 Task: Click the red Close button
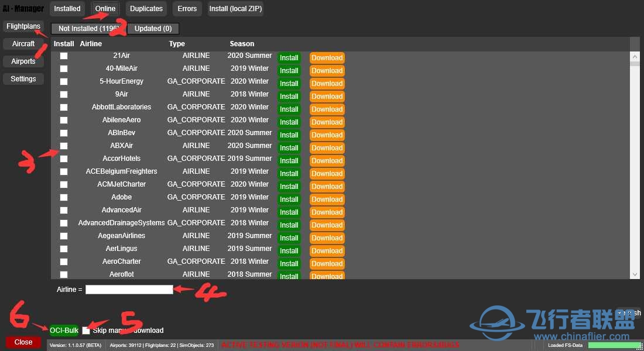click(x=23, y=342)
